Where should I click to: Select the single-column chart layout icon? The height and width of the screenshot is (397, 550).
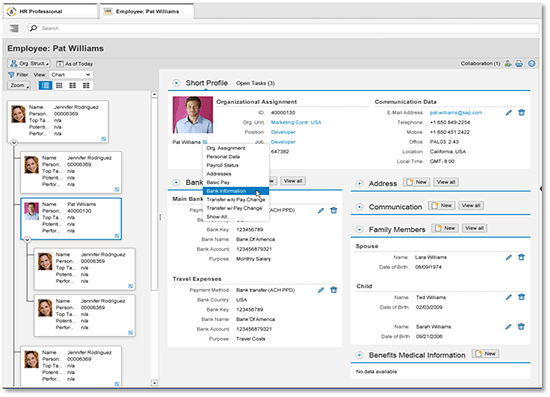[x=45, y=85]
